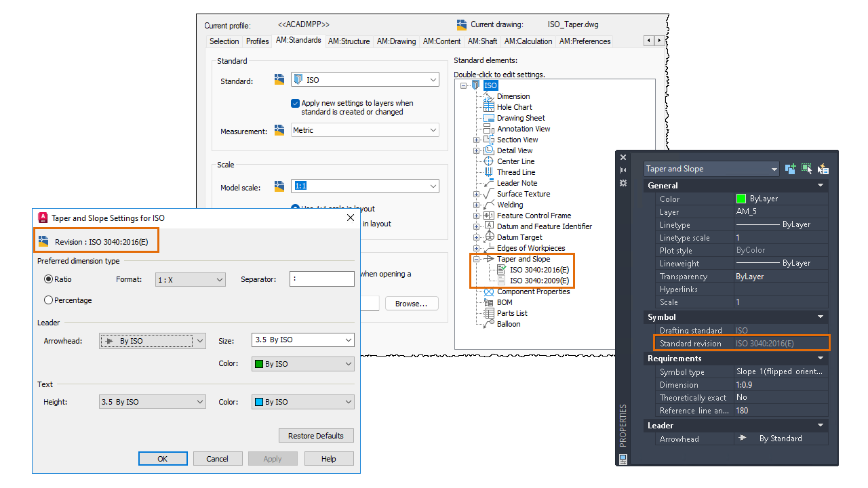Click the Feature Control Frame icon
868x488 pixels.
point(488,216)
